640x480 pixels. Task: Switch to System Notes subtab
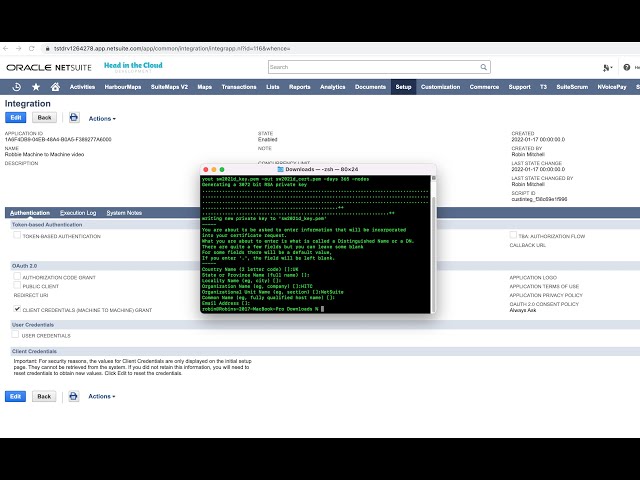point(124,213)
